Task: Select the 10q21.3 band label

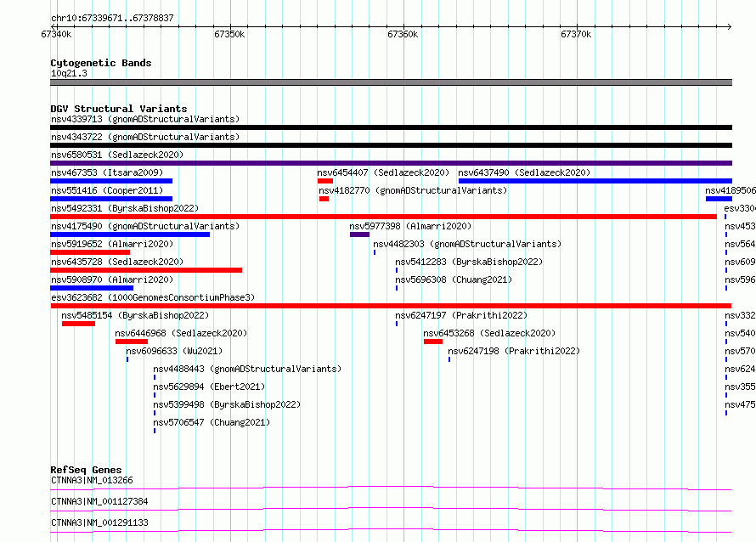Action: click(69, 73)
